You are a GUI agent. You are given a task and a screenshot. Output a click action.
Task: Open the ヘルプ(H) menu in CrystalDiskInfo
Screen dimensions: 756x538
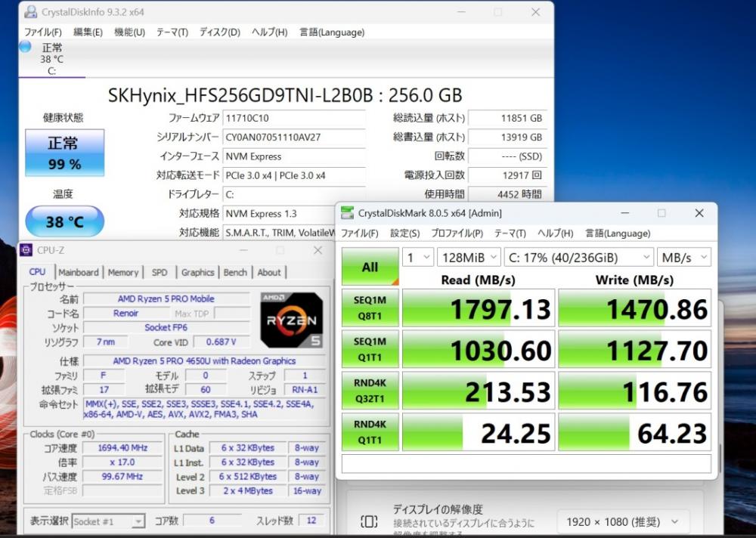click(270, 32)
